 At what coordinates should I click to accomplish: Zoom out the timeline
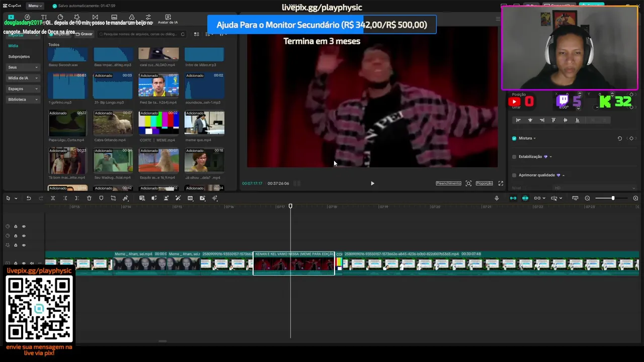click(587, 198)
